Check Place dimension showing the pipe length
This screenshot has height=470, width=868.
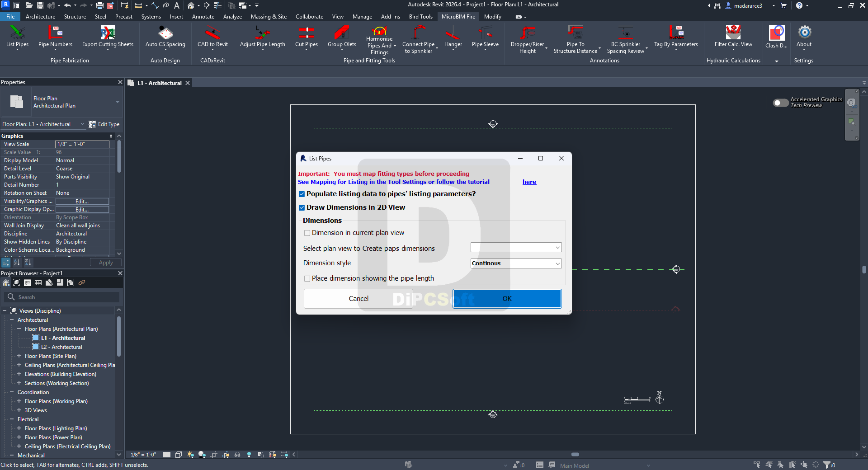point(307,279)
